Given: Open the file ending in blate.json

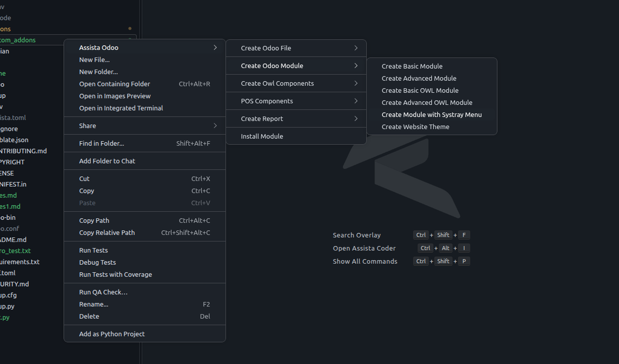Looking at the screenshot, I should point(14,140).
